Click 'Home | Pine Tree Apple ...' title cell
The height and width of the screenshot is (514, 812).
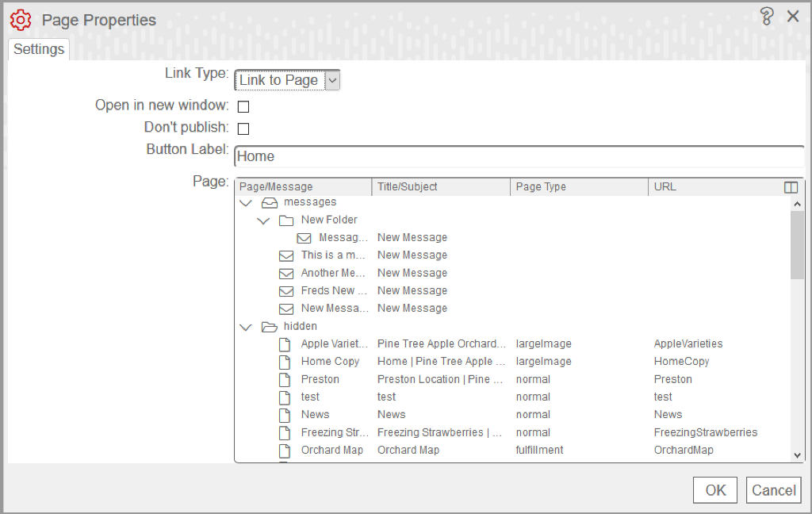pyautogui.click(x=441, y=362)
